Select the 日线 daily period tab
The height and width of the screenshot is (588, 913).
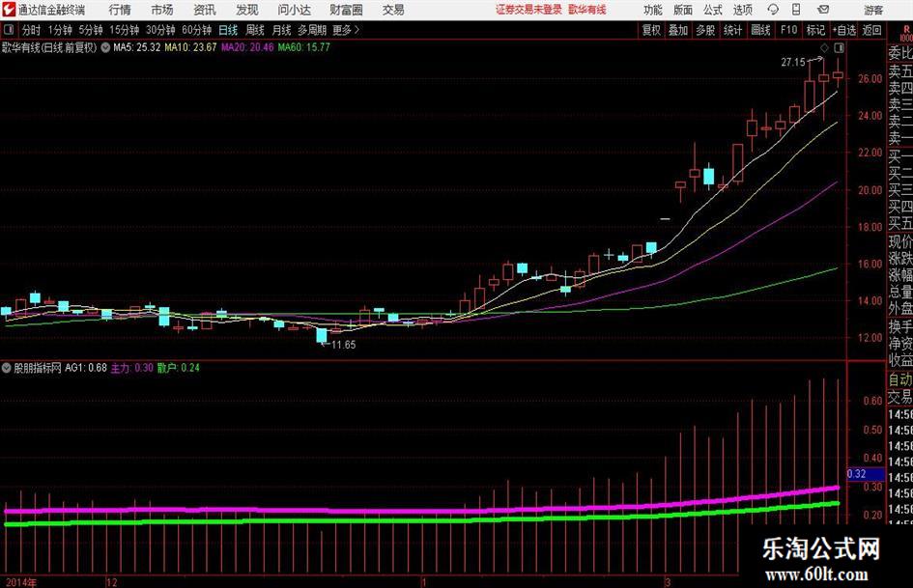click(228, 30)
